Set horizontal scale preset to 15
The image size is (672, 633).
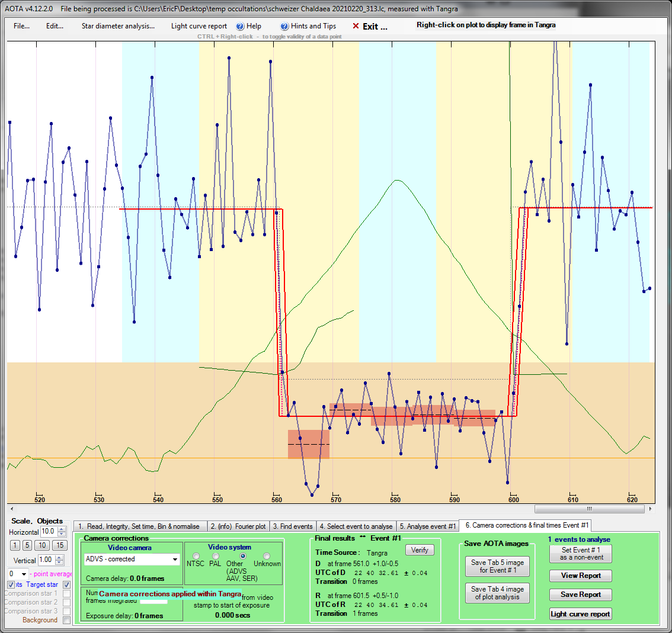[59, 545]
